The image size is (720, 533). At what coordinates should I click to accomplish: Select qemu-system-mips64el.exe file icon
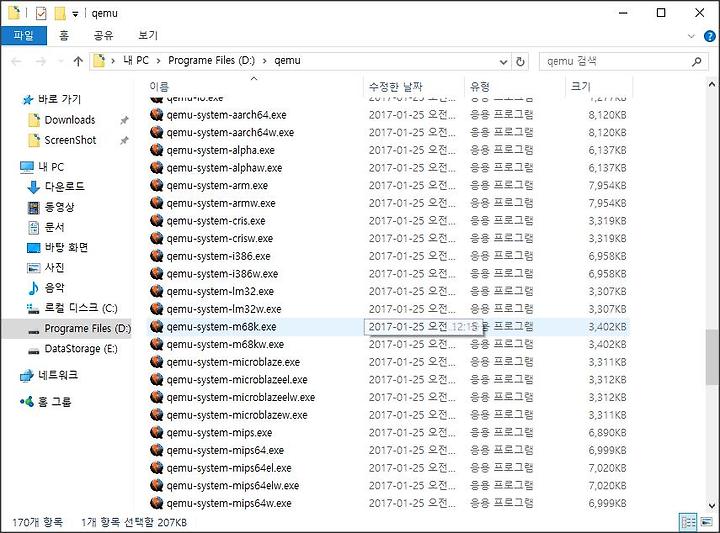pyautogui.click(x=157, y=468)
